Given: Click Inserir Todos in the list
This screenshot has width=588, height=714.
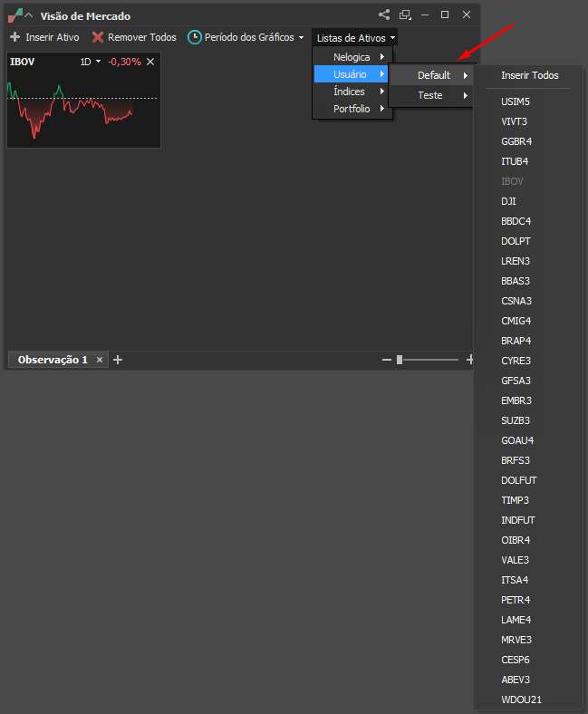Looking at the screenshot, I should click(x=530, y=75).
